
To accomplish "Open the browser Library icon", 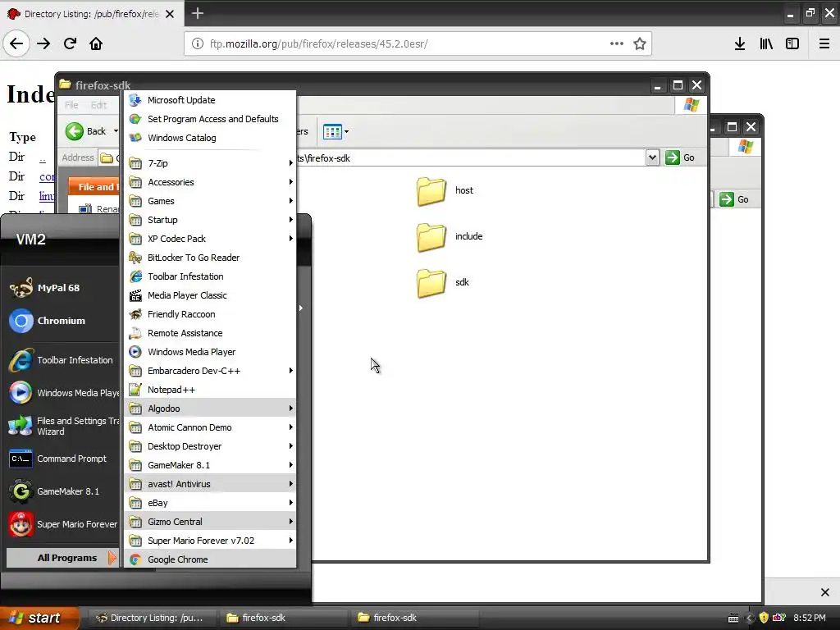I will click(x=766, y=44).
